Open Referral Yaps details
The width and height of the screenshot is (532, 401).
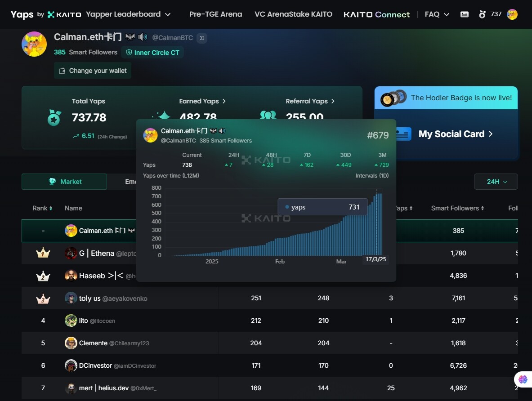tap(310, 101)
